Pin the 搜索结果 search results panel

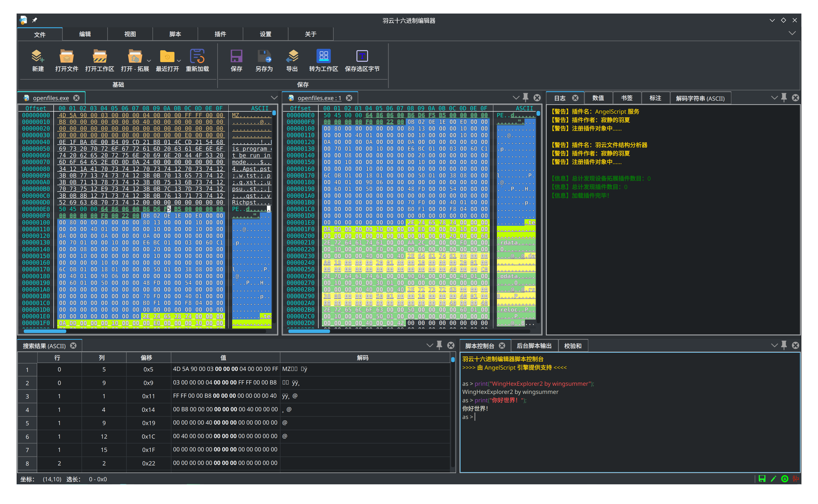(x=439, y=345)
